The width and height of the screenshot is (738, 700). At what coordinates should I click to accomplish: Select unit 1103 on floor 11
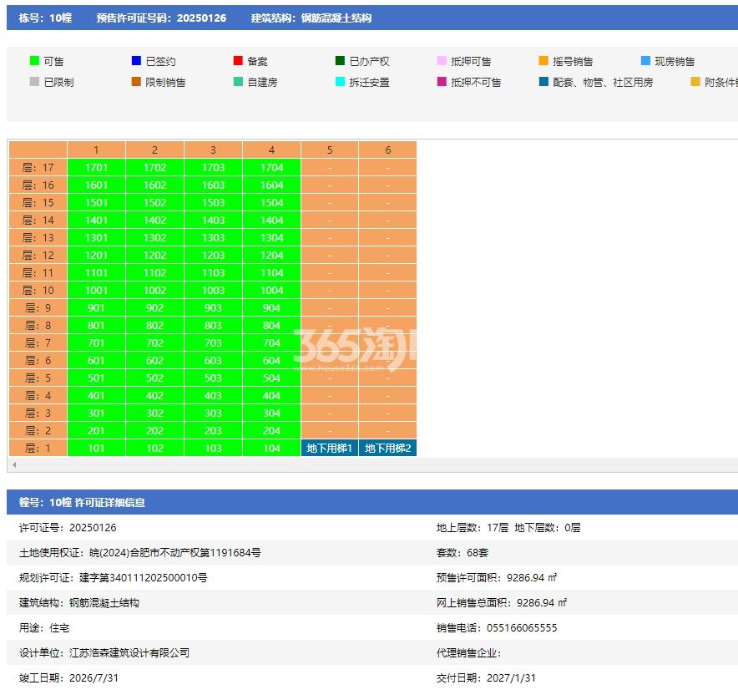pos(213,272)
